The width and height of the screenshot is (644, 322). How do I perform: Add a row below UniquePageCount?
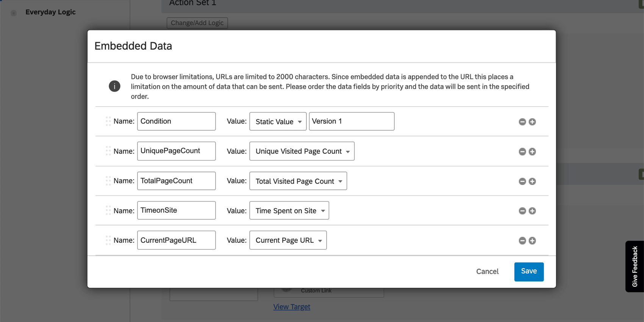tap(532, 152)
